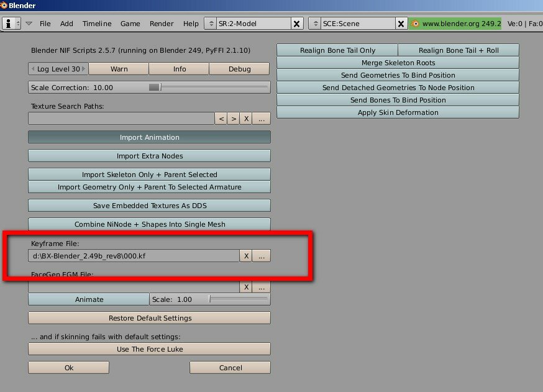Open the Render menu
The image size is (543, 392).
coord(162,24)
